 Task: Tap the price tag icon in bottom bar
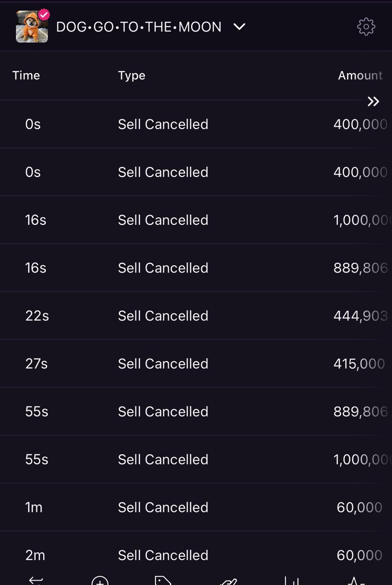point(163,580)
